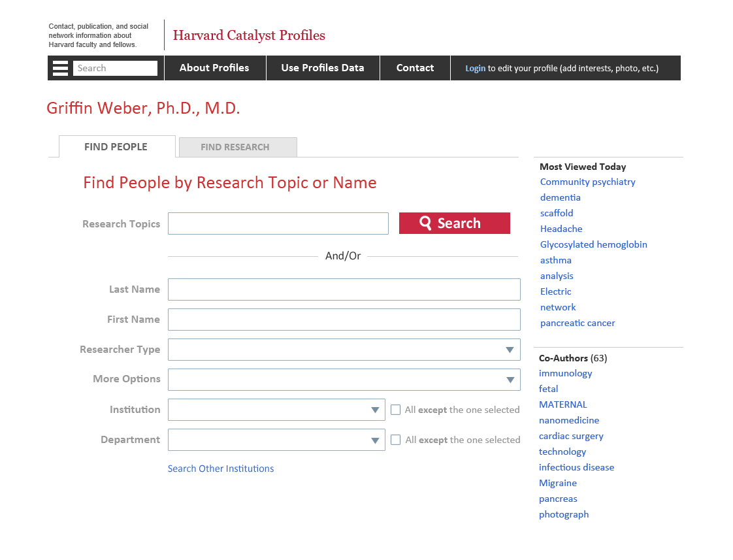Open the nanomedicine link

pos(569,420)
